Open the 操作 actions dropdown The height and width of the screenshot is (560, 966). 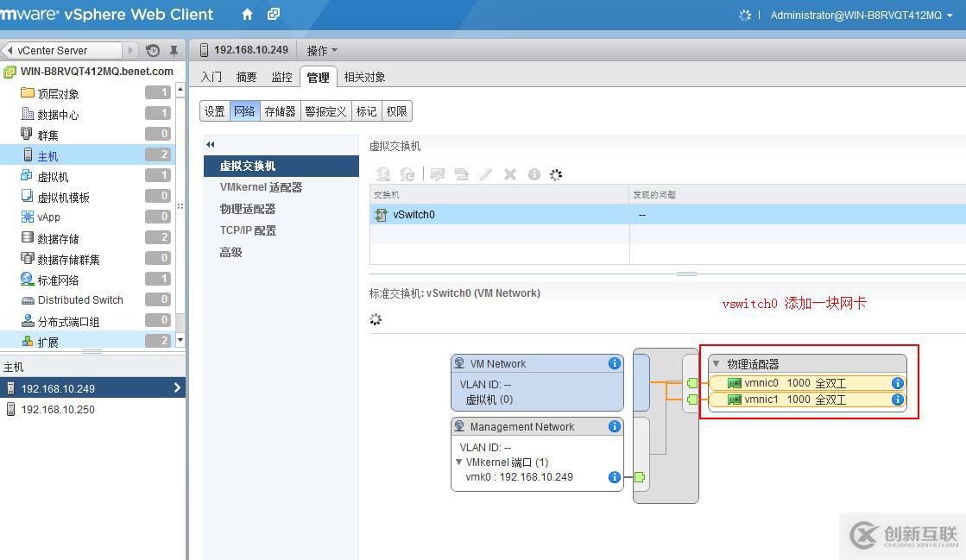tap(322, 51)
